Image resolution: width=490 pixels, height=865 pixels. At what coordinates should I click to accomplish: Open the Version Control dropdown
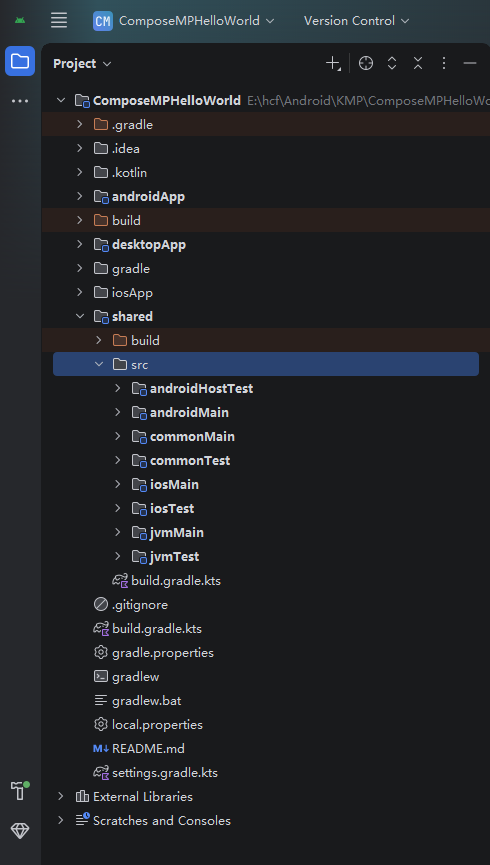(356, 21)
